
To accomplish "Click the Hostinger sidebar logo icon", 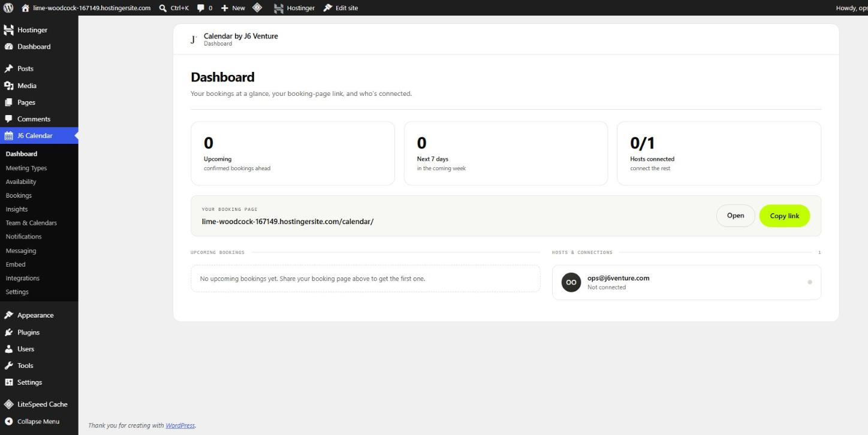I will [x=9, y=30].
